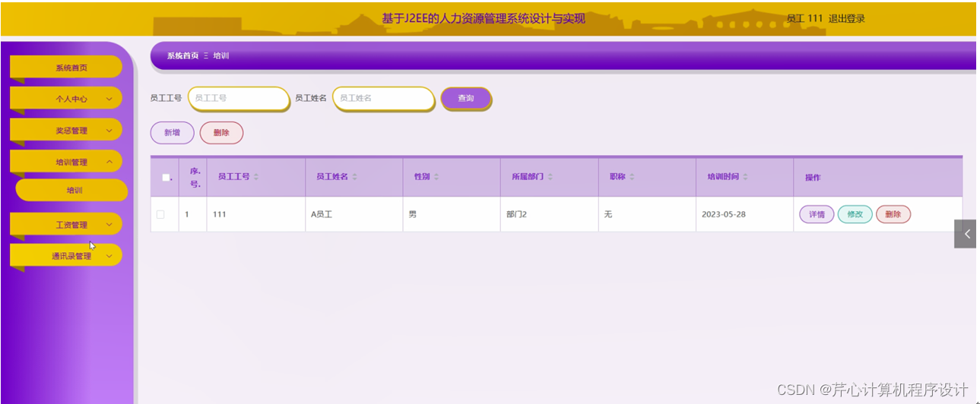Click the system title in the header

pyautogui.click(x=484, y=18)
